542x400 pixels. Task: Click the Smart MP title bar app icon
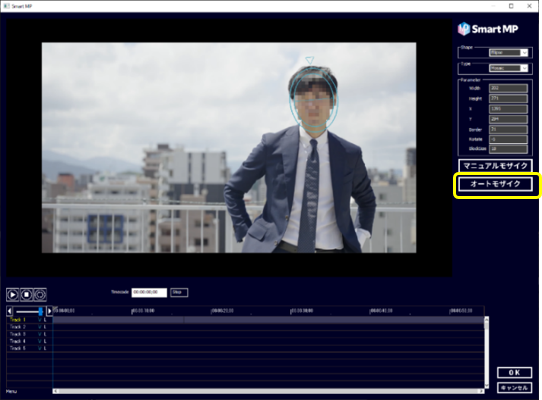tap(6, 6)
